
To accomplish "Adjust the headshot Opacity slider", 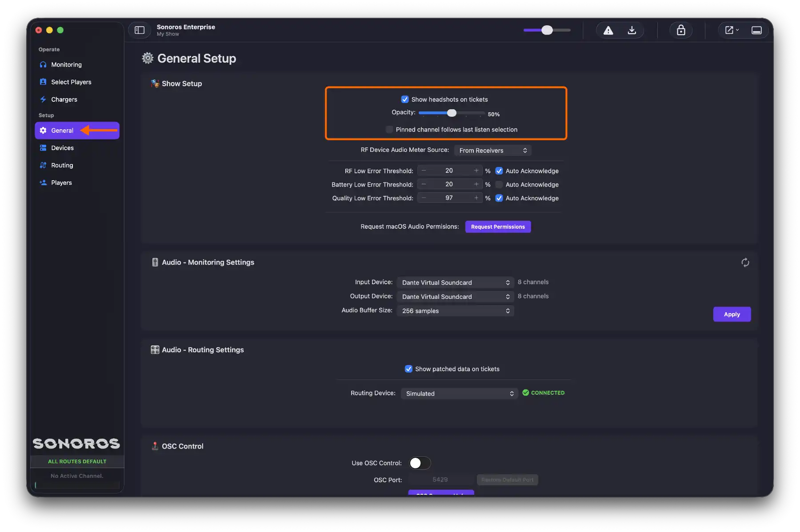I will 452,113.
